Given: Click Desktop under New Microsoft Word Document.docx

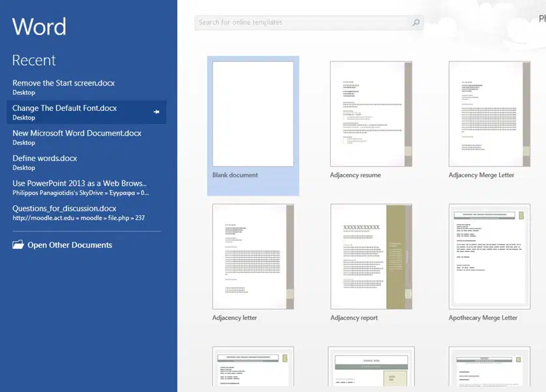Looking at the screenshot, I should click(x=23, y=143).
